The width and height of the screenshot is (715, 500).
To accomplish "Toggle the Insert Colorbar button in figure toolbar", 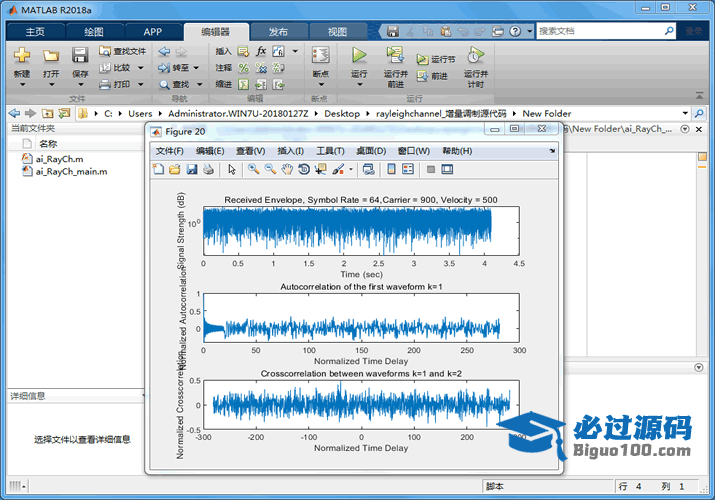I will click(x=393, y=169).
